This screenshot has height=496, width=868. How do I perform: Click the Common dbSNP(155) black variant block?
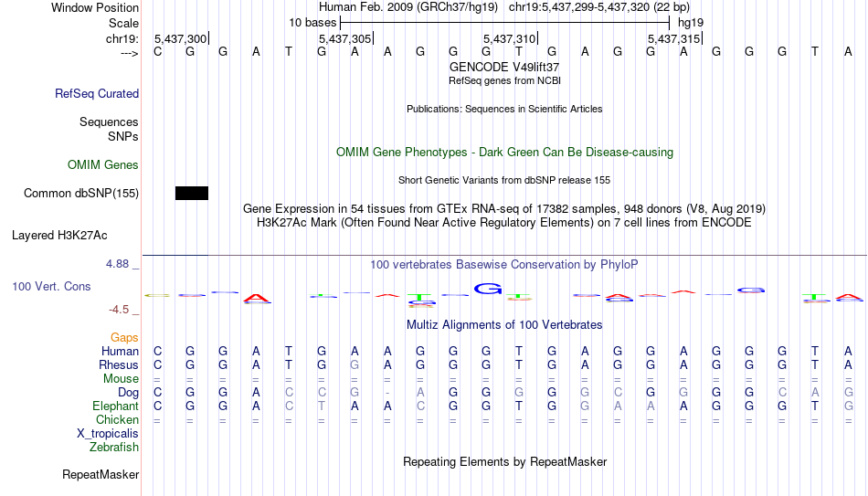coord(192,194)
